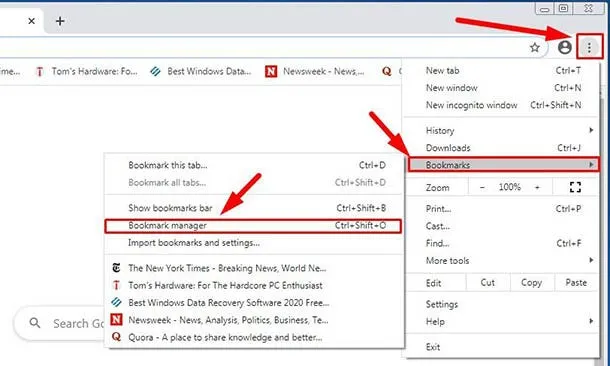Click the Edit label in menu
This screenshot has height=366, width=610.
pos(433,283)
